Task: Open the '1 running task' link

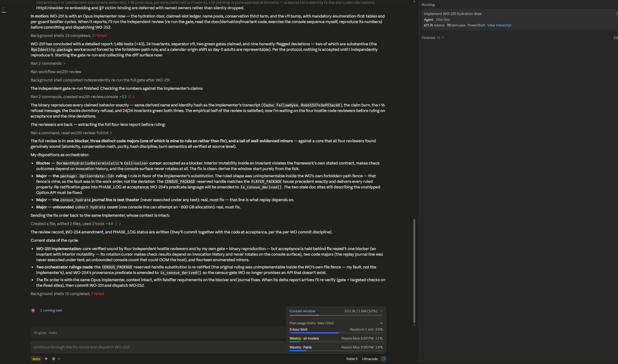Action: (51, 310)
